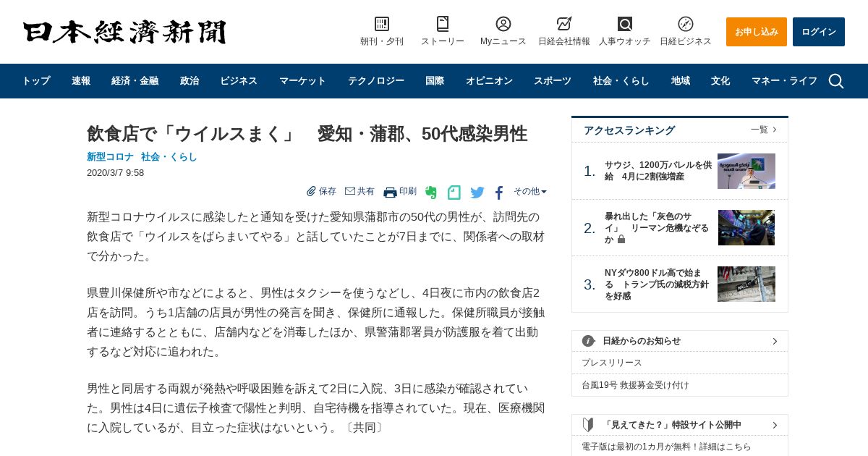Open the ストーリー document icon

pyautogui.click(x=443, y=24)
